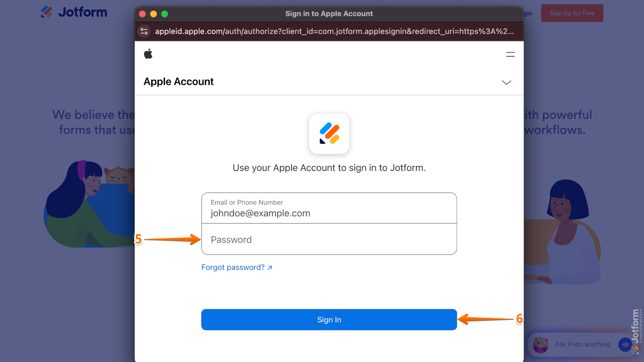The image size is (644, 362).
Task: Select the Login link near the top right
Action: 528,13
